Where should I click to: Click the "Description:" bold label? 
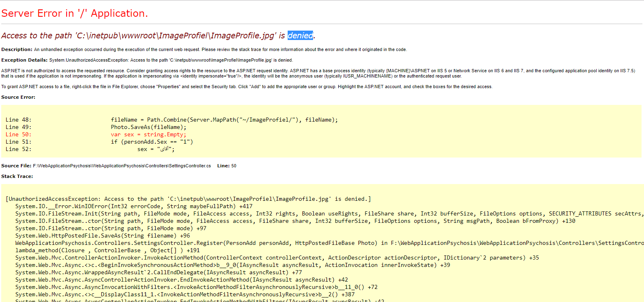pos(17,49)
